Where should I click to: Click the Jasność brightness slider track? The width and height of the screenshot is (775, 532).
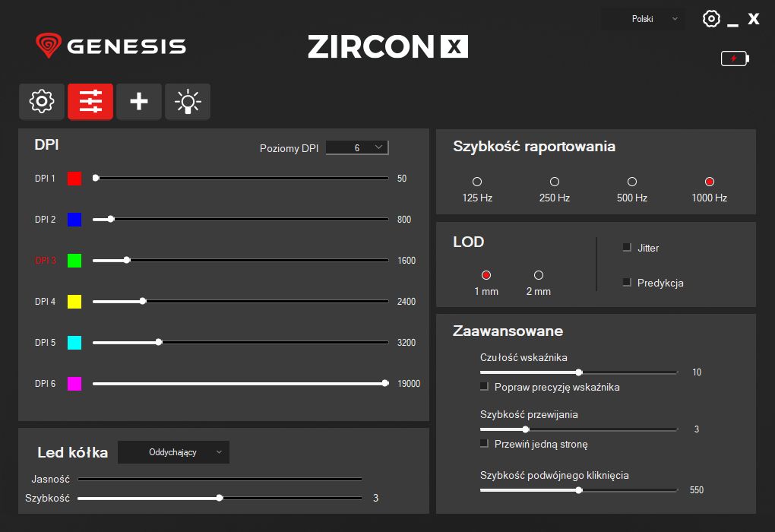220,479
